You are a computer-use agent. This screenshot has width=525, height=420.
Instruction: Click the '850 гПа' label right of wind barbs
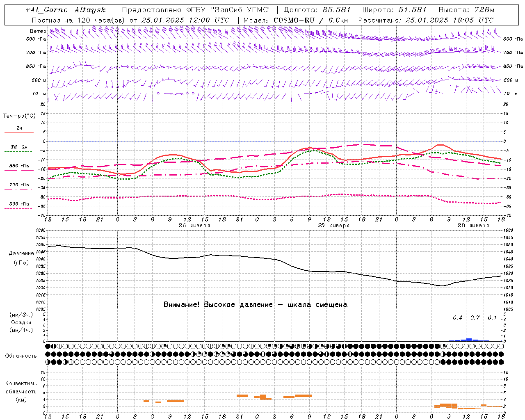[x=513, y=66]
